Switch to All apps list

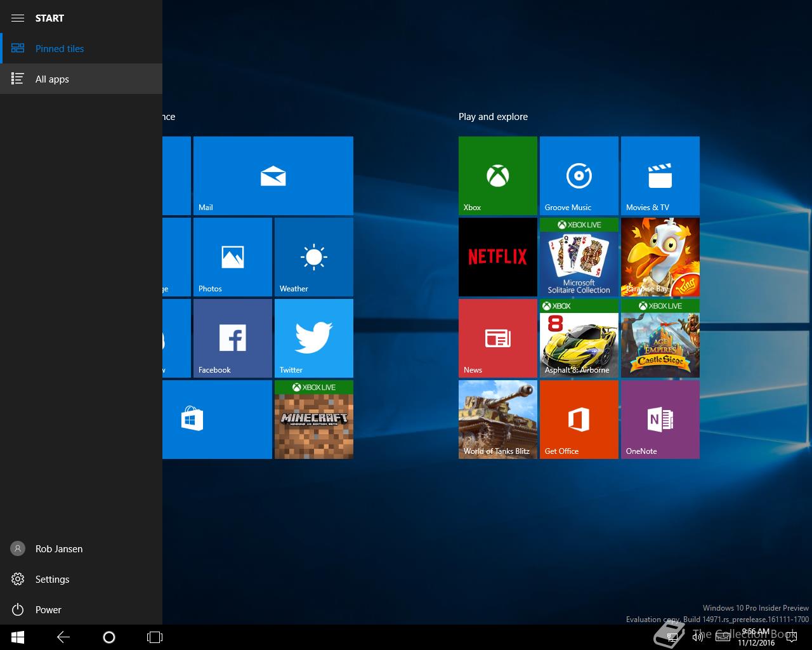[x=81, y=79]
